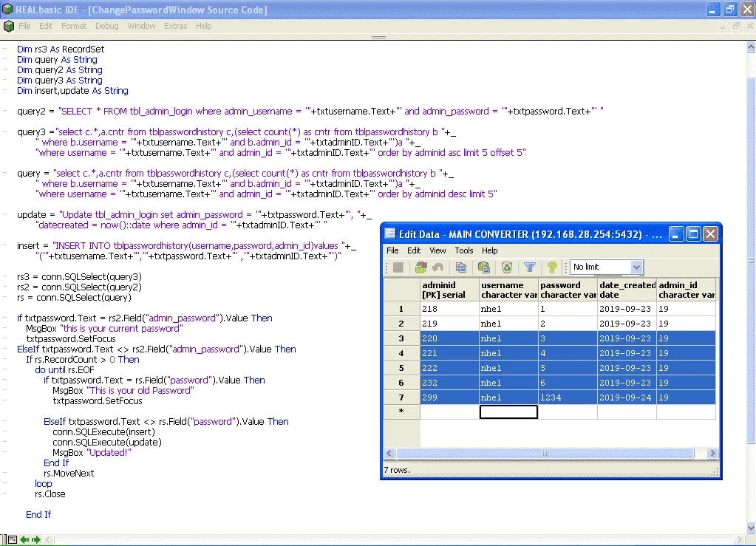Click the code editor vertical scrollbar thumb
Screen dimensions: 756x546
point(751,260)
